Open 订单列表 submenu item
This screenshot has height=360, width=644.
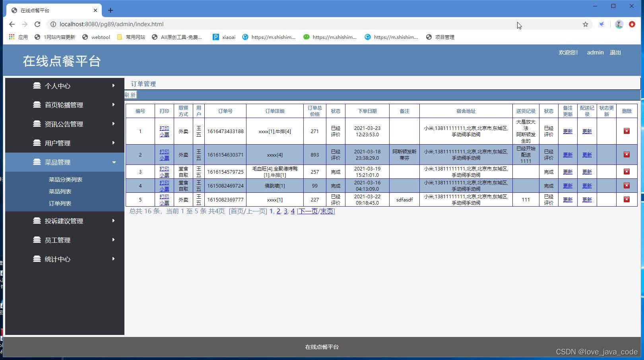pos(60,203)
